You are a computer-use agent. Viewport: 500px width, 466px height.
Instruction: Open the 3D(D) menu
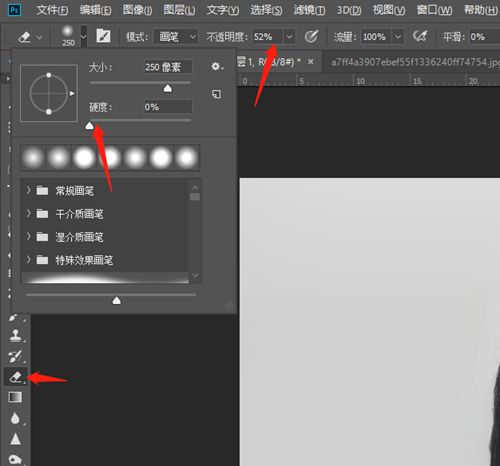[x=349, y=10]
